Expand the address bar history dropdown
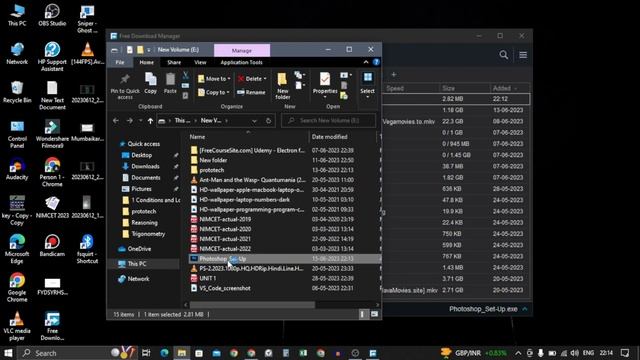640x360 pixels. (x=254, y=121)
